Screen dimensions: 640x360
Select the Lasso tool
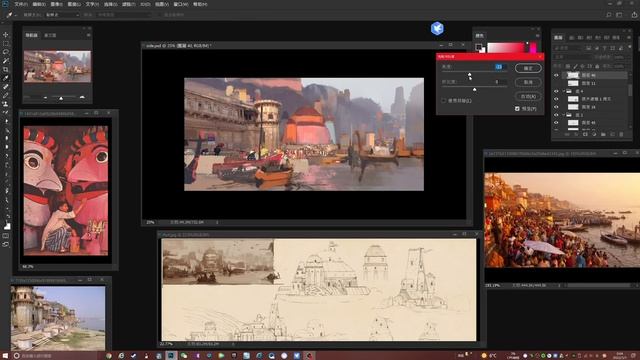coord(6,52)
